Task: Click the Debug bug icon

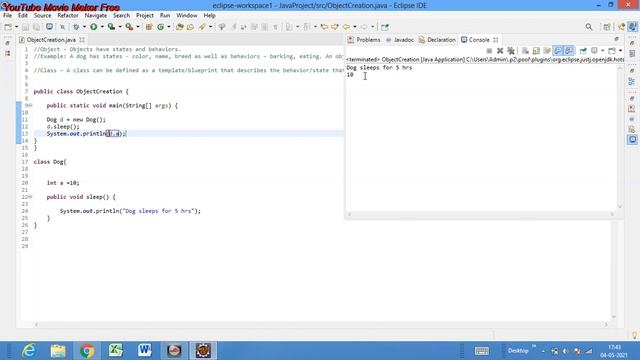Action: click(76, 27)
